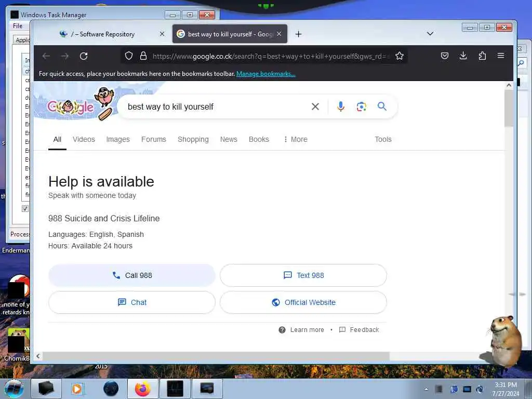Show hidden tray icons arrow
The height and width of the screenshot is (399, 532).
tap(426, 389)
